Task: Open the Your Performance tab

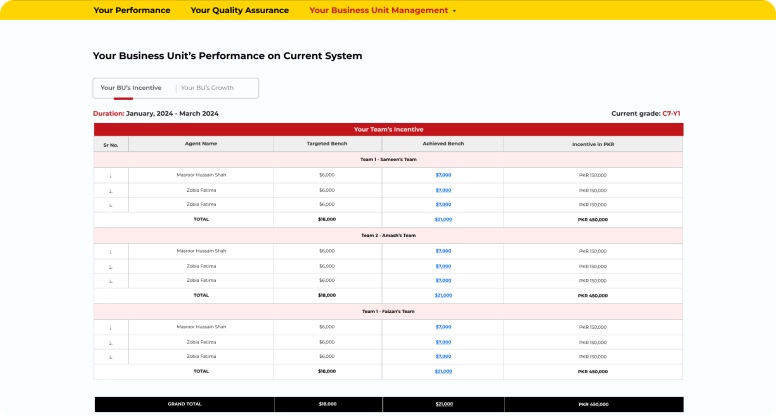Action: coord(131,10)
